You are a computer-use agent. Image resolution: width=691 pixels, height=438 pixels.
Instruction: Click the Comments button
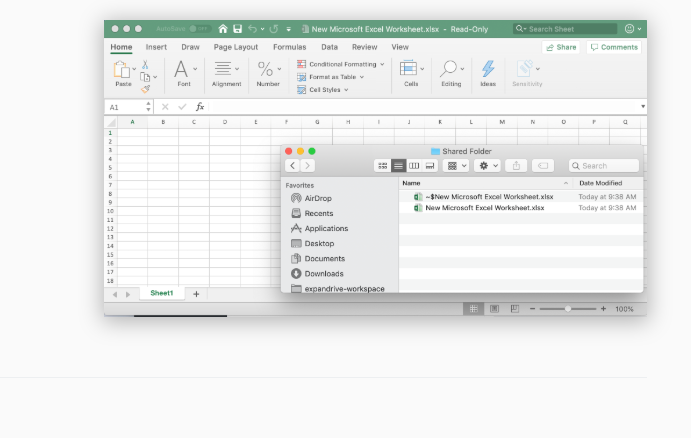(614, 47)
